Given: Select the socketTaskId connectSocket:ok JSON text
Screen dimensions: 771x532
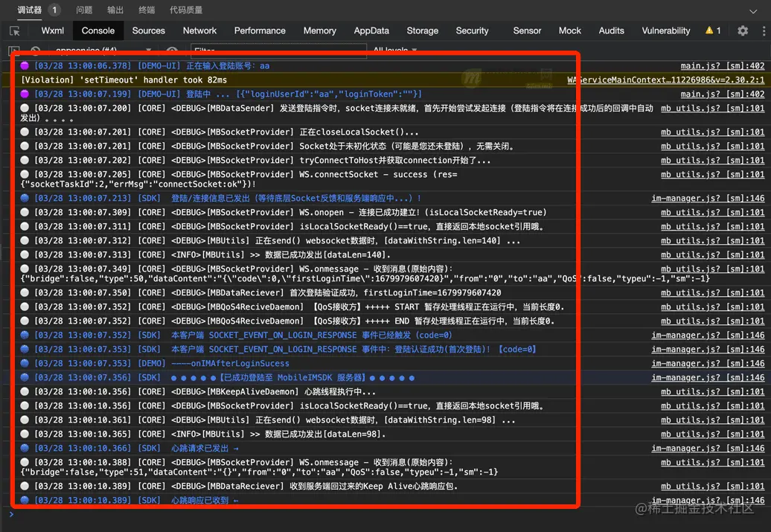Looking at the screenshot, I should pyautogui.click(x=138, y=185).
